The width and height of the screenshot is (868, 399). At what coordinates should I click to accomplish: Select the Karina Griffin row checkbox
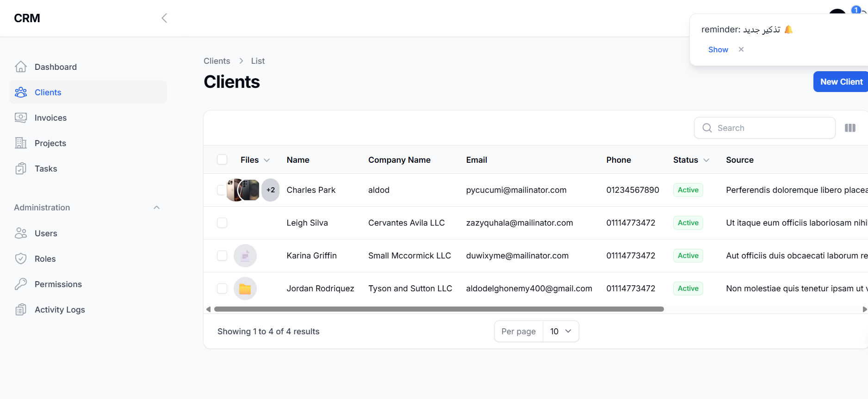222,256
